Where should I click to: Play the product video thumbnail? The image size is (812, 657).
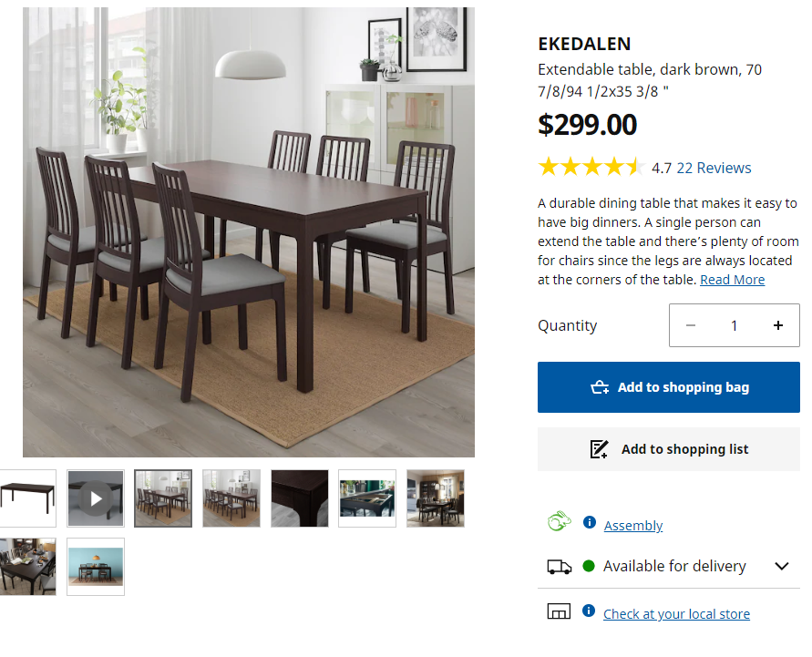(96, 498)
